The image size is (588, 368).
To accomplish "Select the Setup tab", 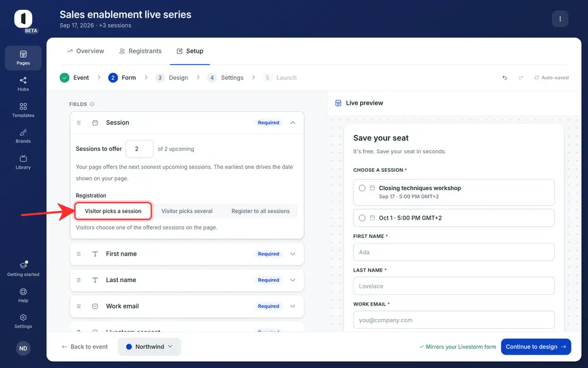I will tap(190, 51).
